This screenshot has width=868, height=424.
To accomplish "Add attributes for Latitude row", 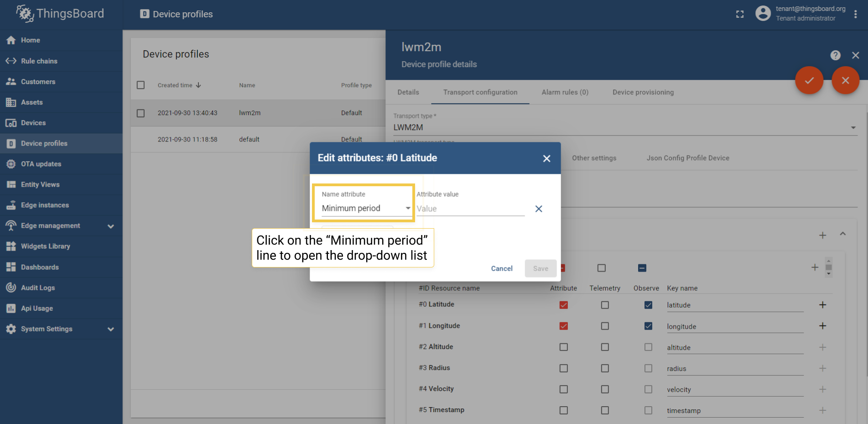I will pyautogui.click(x=822, y=304).
